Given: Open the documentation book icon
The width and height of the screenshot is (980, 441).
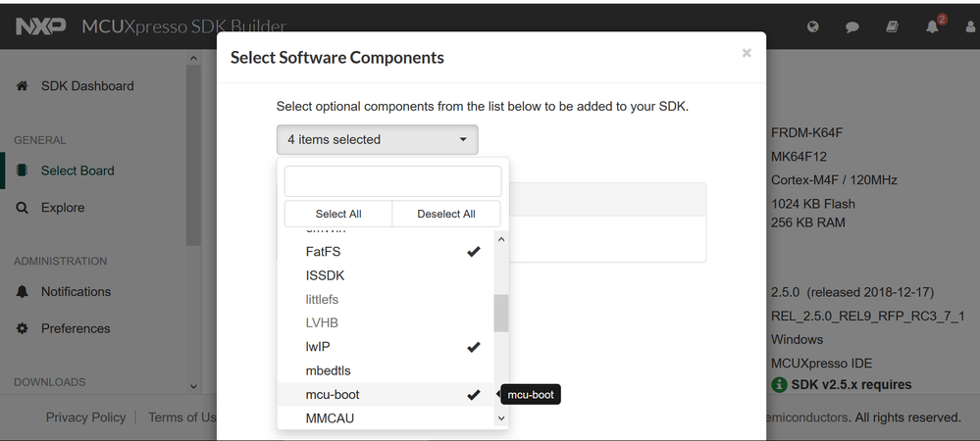Looking at the screenshot, I should point(892,26).
